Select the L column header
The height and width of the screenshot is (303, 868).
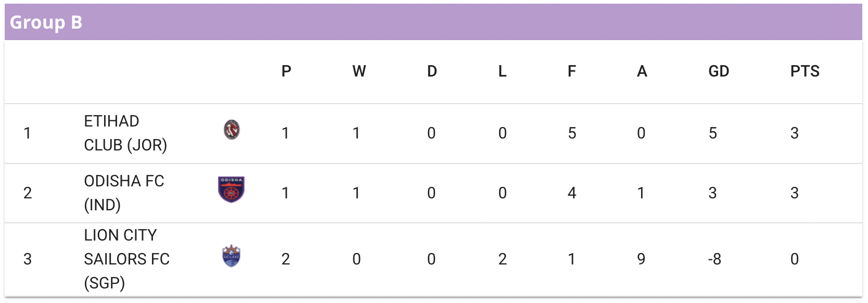tap(502, 71)
